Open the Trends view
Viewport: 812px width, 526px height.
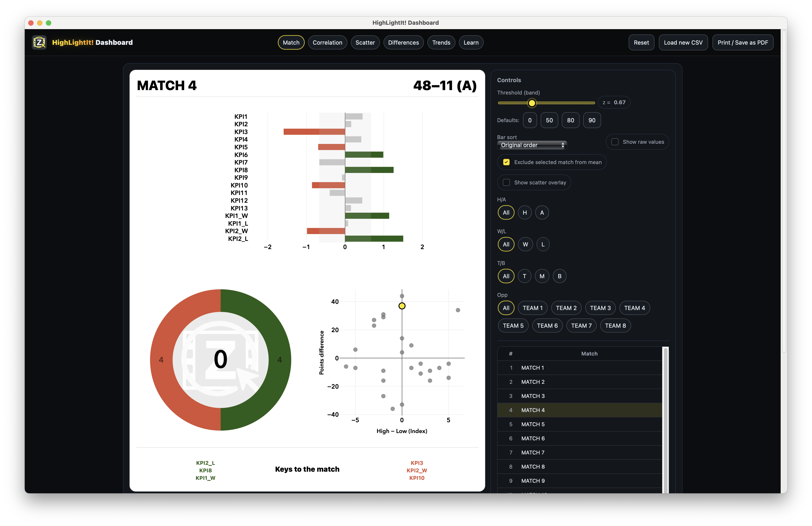[441, 42]
